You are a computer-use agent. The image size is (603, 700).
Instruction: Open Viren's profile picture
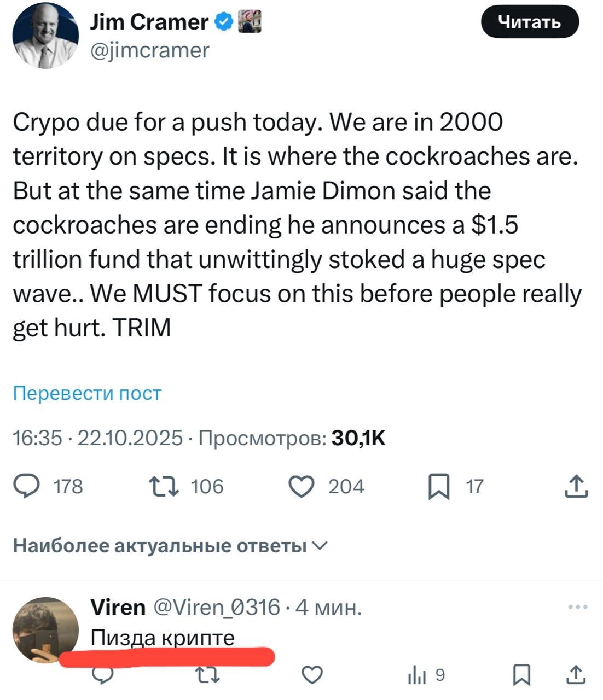point(45,629)
